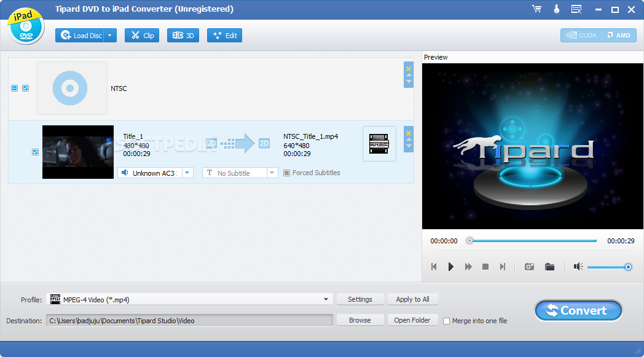Click the preview seek bar handle

point(469,241)
